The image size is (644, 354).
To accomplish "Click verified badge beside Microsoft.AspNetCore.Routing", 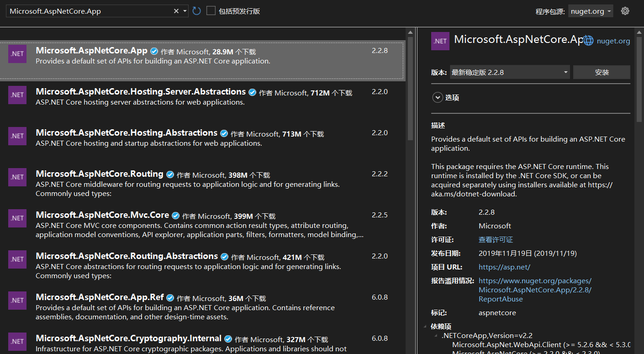I will [x=170, y=174].
